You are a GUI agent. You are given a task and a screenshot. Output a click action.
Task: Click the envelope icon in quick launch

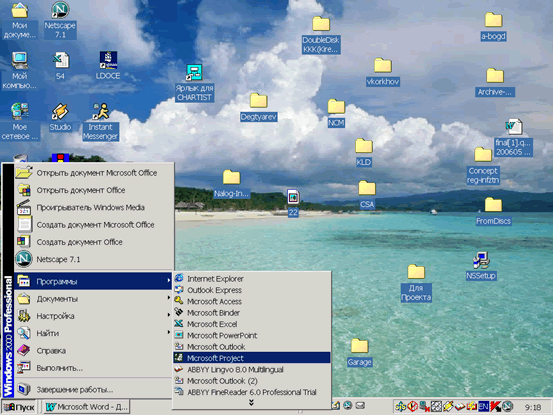tap(360, 405)
